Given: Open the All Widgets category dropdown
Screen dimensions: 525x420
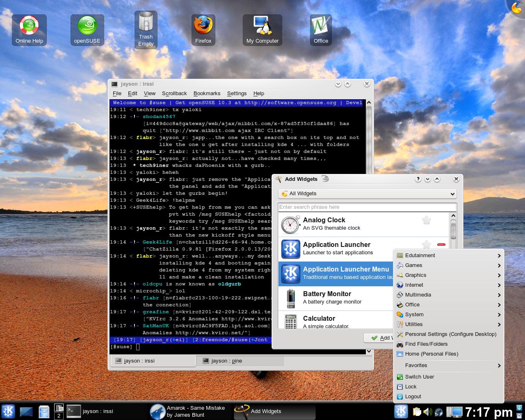Looking at the screenshot, I should click(x=367, y=194).
